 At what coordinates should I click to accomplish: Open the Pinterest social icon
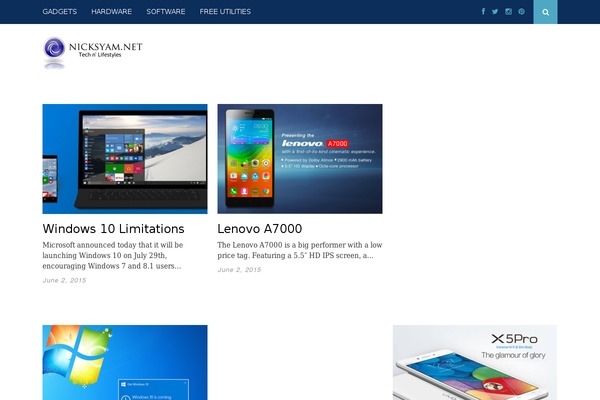click(x=521, y=11)
